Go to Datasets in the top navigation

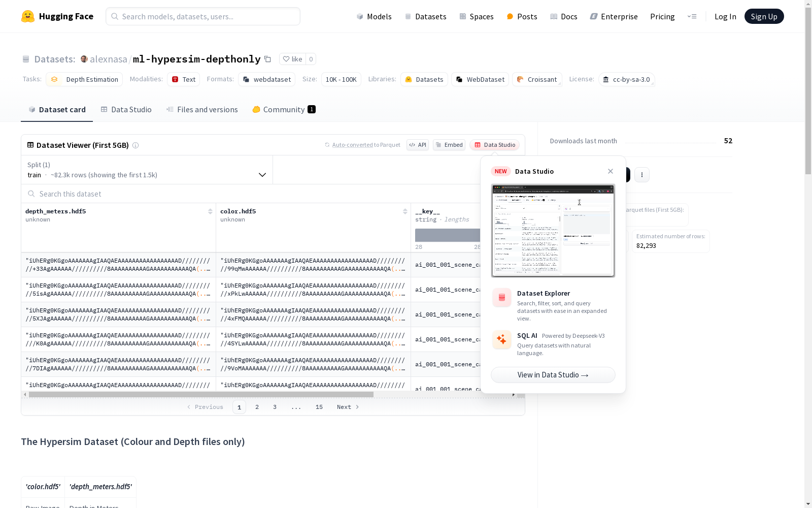point(425,16)
